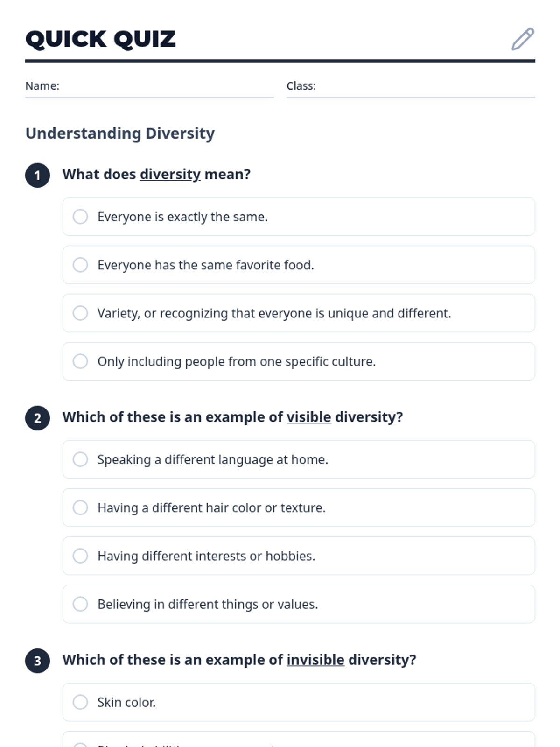Click the question 3 number badge
The width and height of the screenshot is (560, 747).
pos(37,661)
